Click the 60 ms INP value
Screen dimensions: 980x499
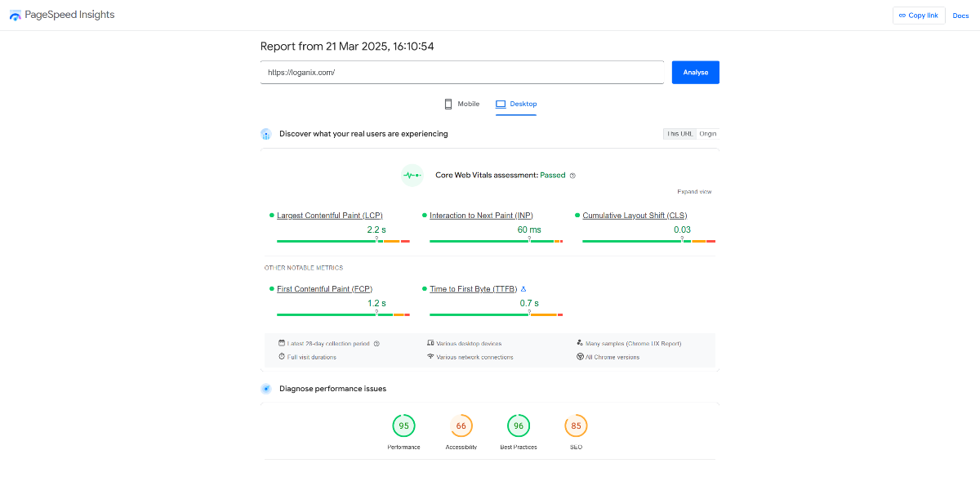(x=529, y=229)
